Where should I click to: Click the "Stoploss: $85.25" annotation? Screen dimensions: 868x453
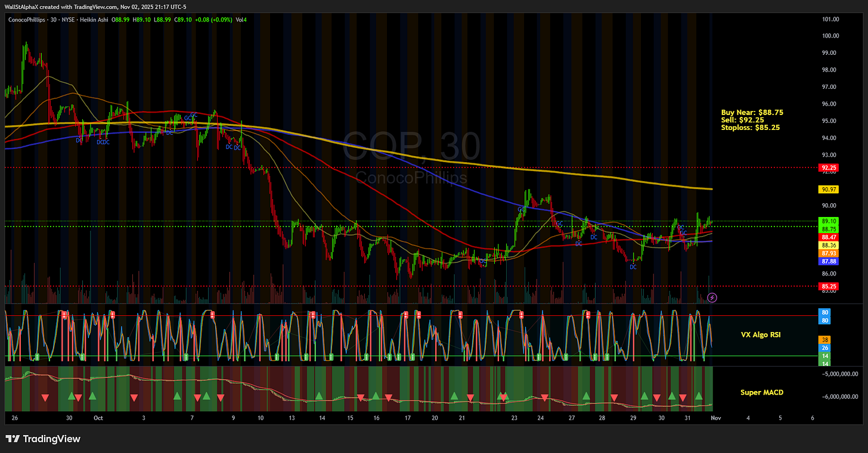pyautogui.click(x=750, y=128)
